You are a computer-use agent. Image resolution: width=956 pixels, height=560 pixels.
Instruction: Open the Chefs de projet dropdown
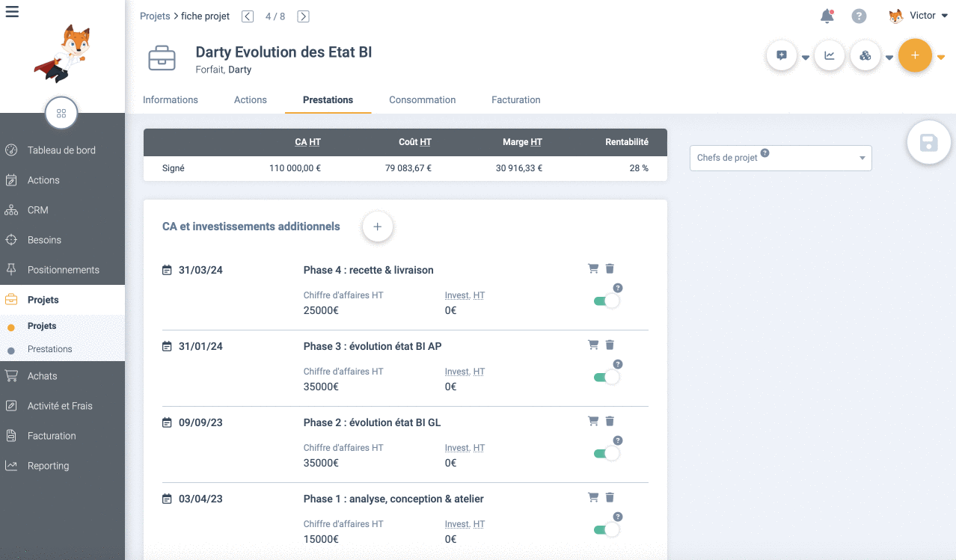pos(781,158)
